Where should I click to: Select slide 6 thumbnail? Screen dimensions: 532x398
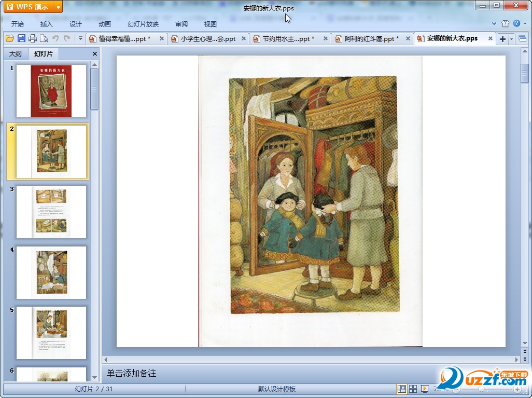(51, 374)
